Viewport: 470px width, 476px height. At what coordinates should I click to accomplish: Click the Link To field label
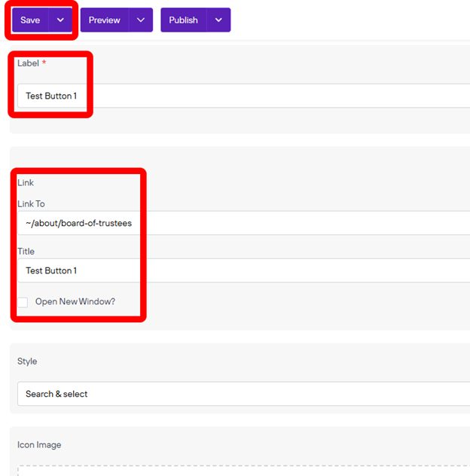[31, 203]
